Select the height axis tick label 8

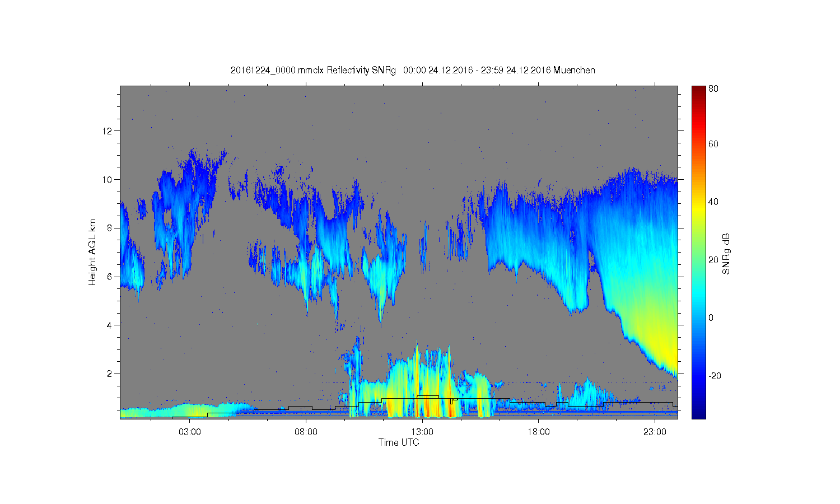click(110, 228)
